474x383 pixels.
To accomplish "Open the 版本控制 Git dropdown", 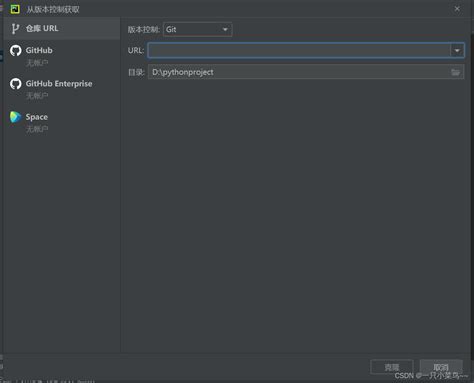I will pos(198,30).
